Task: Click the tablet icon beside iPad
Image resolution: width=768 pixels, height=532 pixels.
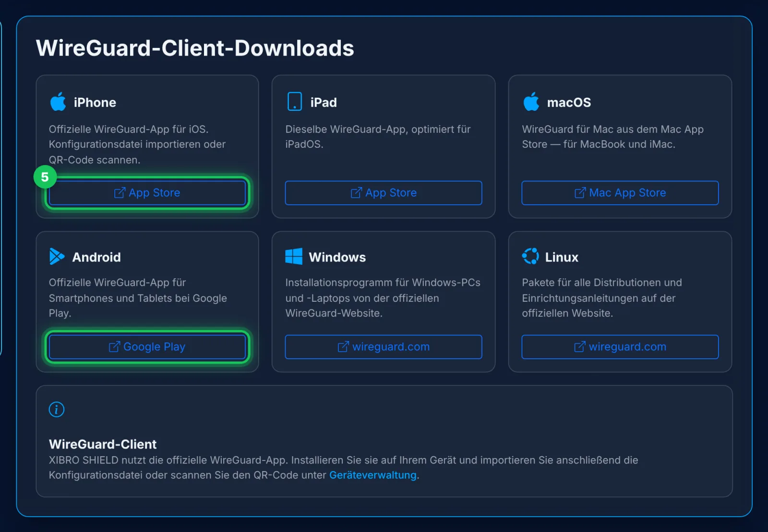Action: tap(294, 102)
